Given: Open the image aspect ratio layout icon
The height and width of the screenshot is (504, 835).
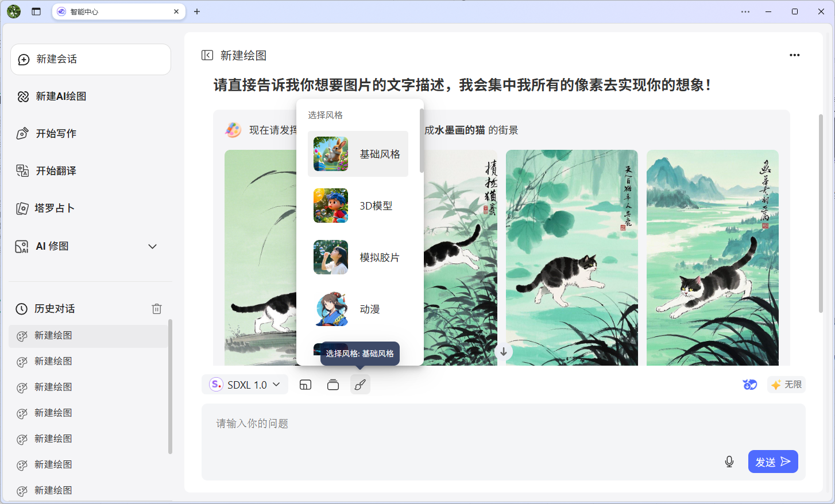Looking at the screenshot, I should point(306,385).
